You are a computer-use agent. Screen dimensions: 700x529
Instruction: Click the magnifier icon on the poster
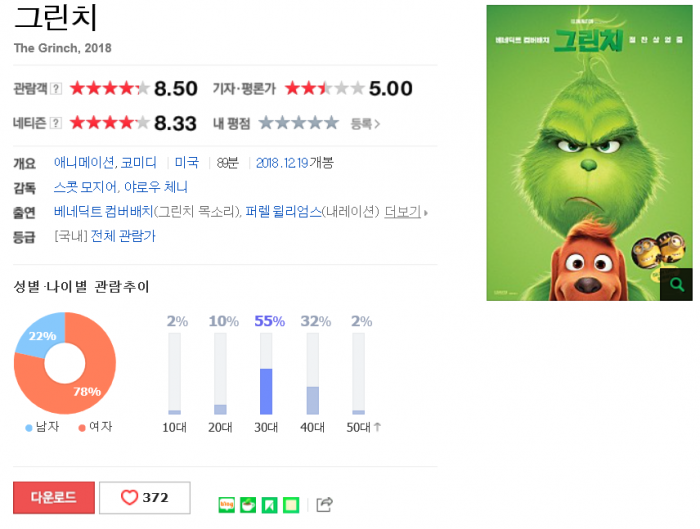(x=676, y=284)
